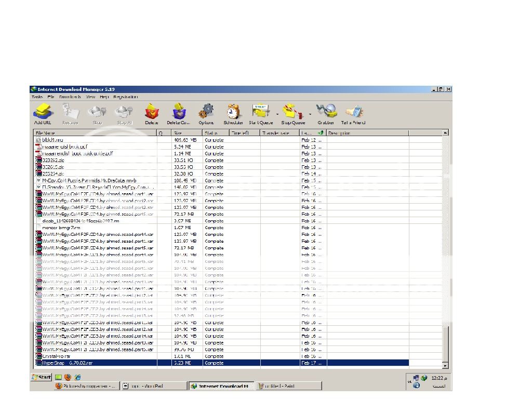Open the File menu

tap(51, 97)
